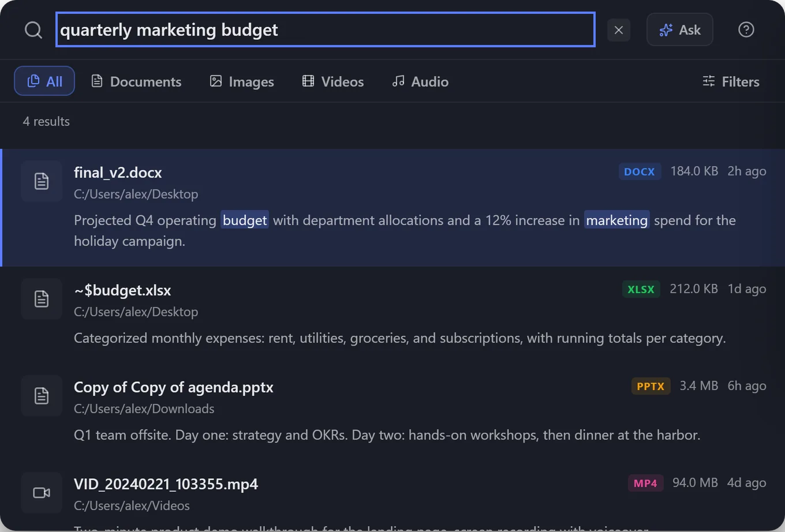Select the All results tab
The width and height of the screenshot is (785, 532).
[x=44, y=81]
